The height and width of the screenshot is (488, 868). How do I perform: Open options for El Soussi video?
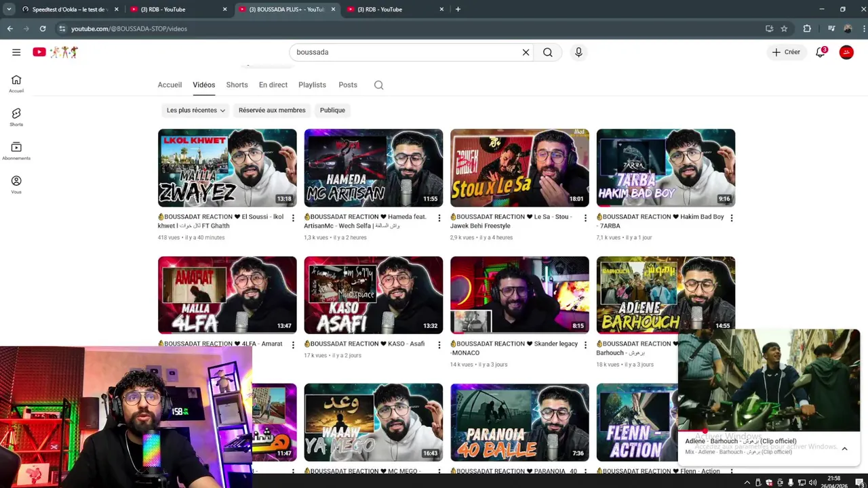(293, 218)
